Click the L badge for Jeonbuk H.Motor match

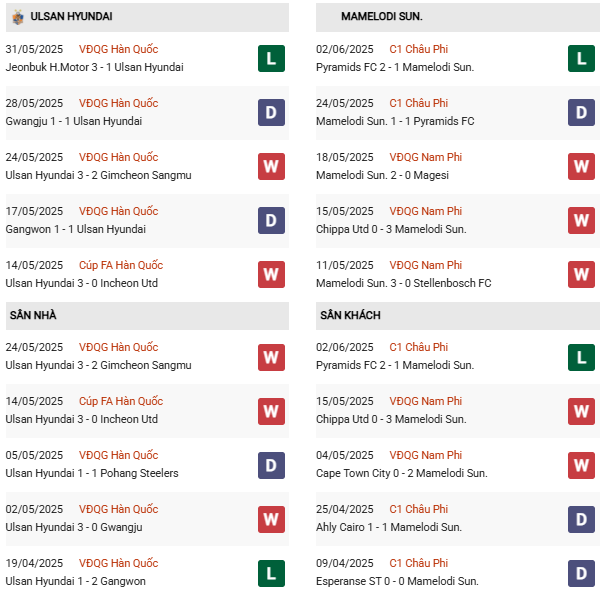tap(270, 58)
